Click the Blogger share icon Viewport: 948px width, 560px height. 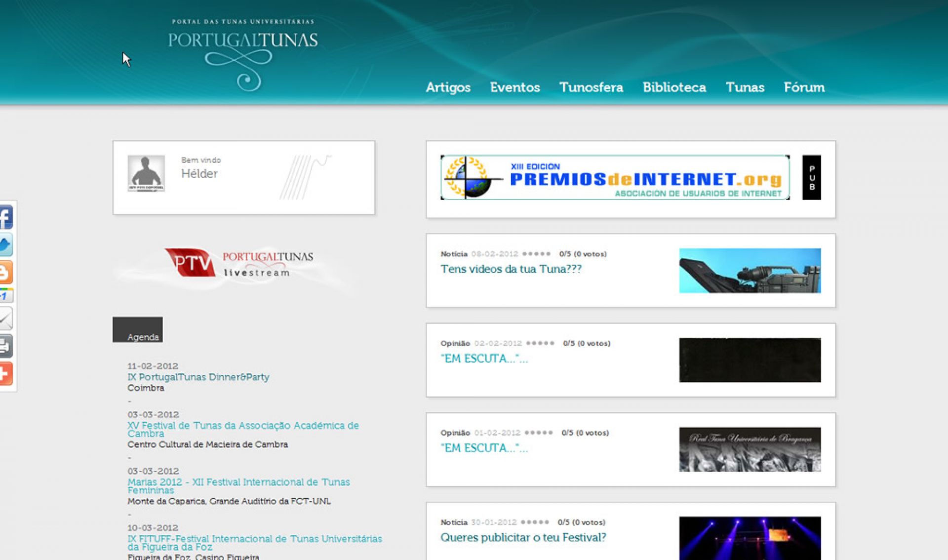tap(5, 272)
